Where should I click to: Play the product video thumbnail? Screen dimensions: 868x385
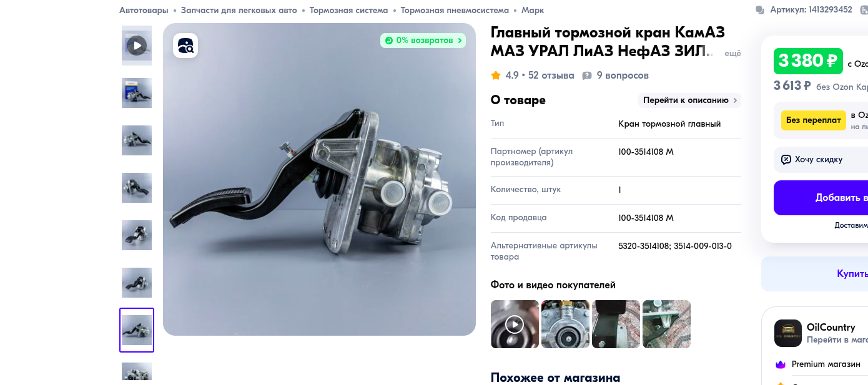(x=137, y=46)
